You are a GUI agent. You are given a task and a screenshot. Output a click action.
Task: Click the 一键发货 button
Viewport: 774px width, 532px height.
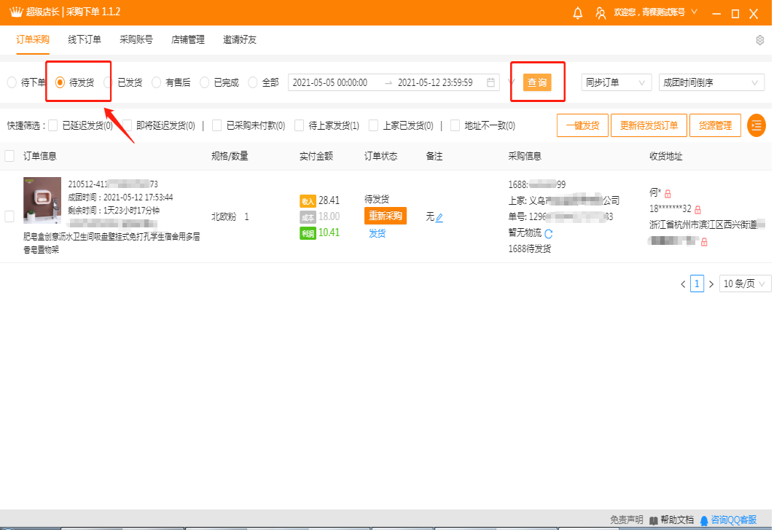pos(582,125)
